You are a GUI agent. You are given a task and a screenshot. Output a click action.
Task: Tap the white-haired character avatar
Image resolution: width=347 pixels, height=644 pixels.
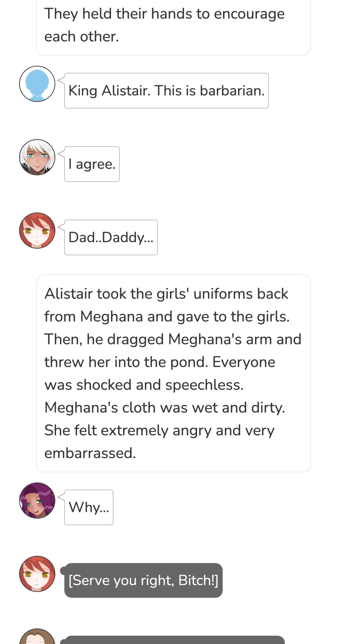(x=37, y=157)
